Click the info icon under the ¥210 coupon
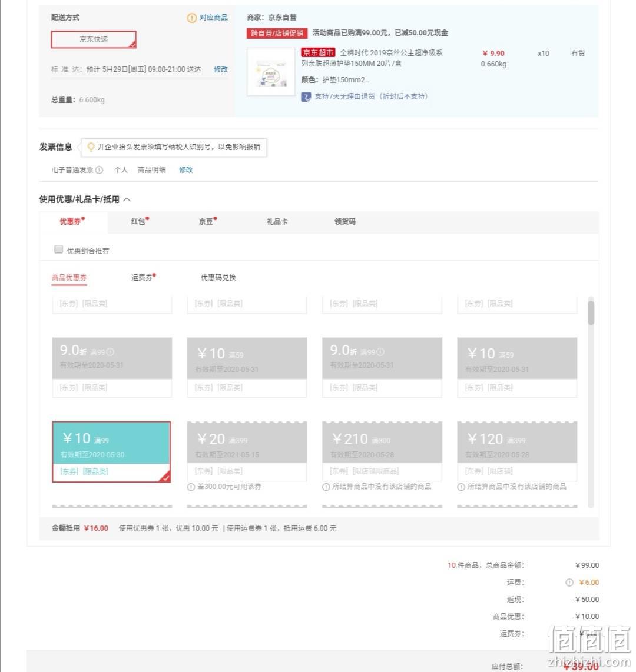Image resolution: width=636 pixels, height=672 pixels. 326,487
